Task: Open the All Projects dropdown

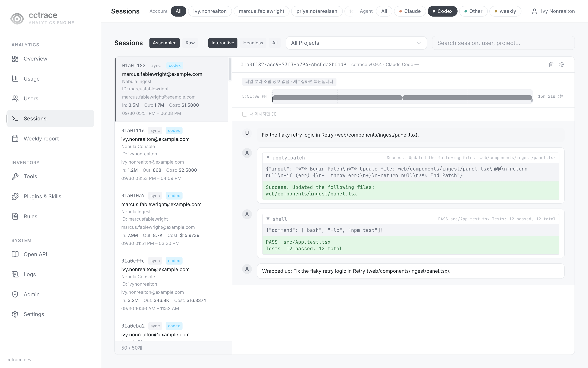Action: 356,43
